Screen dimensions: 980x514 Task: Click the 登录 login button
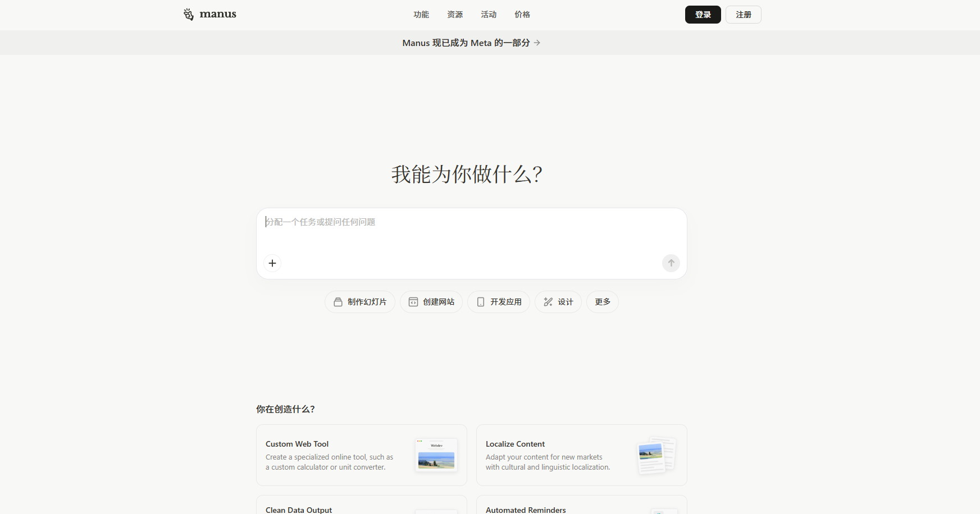click(703, 15)
